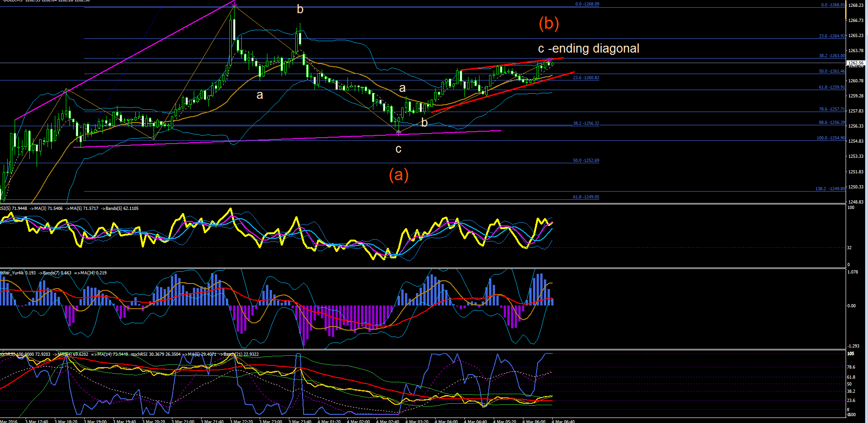Click the RSI(5) 71.9448 indicator label
This screenshot has width=868, height=423.
[x=14, y=209]
